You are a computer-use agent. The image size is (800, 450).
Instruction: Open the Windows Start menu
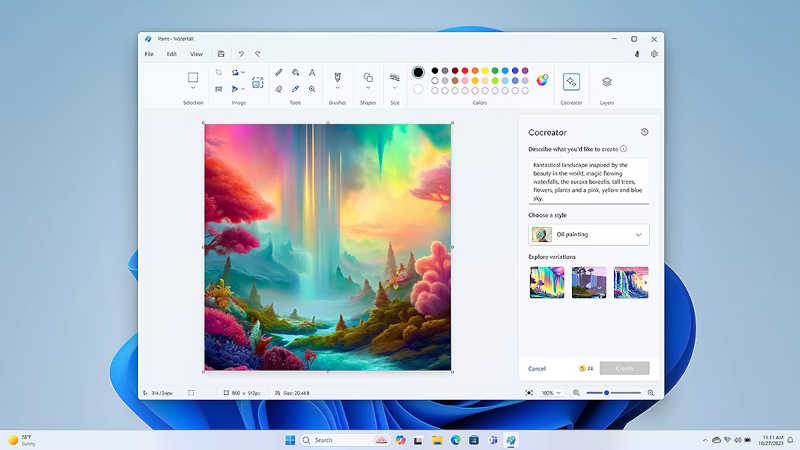coord(290,440)
